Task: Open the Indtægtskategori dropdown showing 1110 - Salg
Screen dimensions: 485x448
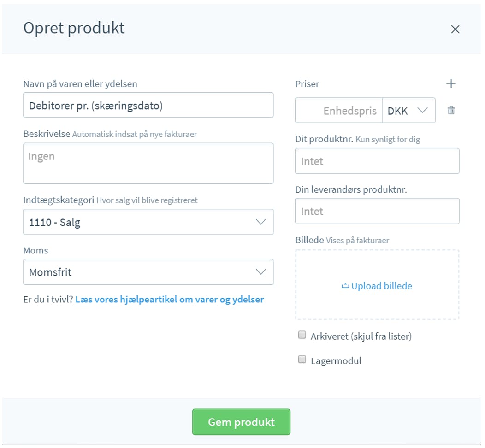Action: coord(148,222)
